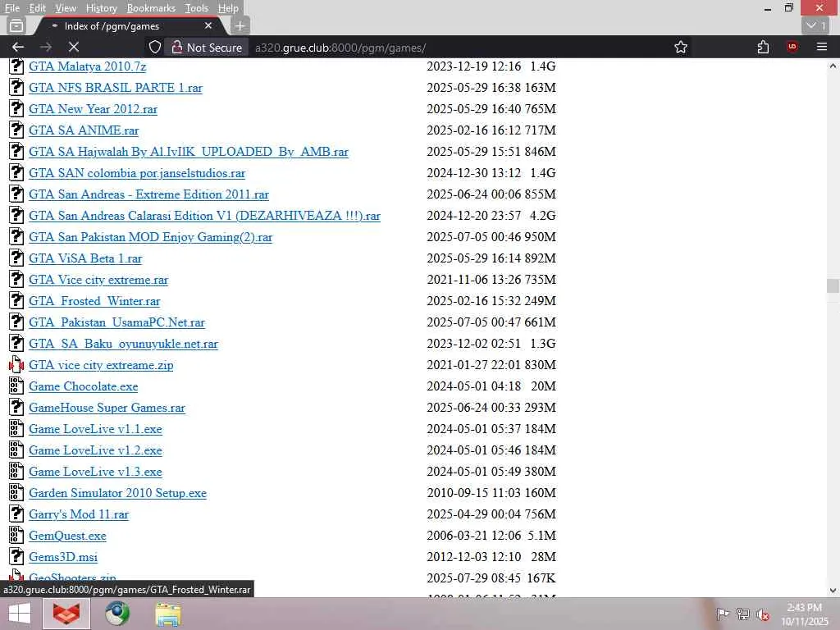Viewport: 840px width, 630px height.
Task: Open GTA San Andreas - Extreme Edition 2011.rar
Action: point(149,194)
